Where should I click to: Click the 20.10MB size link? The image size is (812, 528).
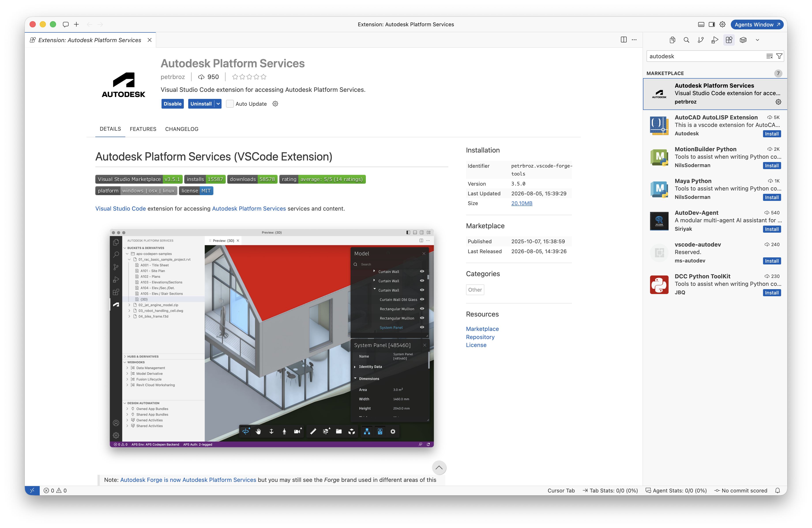coord(522,203)
